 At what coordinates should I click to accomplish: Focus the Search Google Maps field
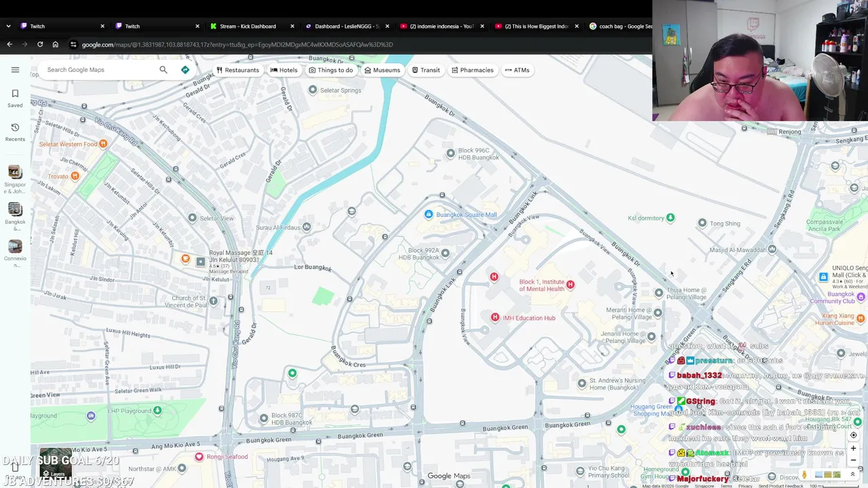100,70
